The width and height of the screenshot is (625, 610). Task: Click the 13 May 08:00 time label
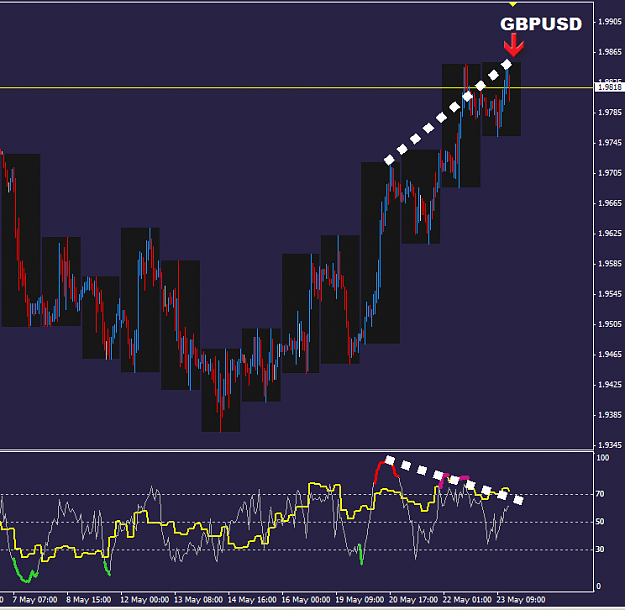199,600
